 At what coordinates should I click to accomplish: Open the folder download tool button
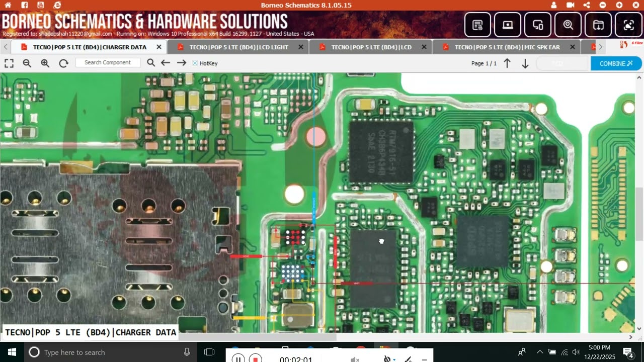598,25
